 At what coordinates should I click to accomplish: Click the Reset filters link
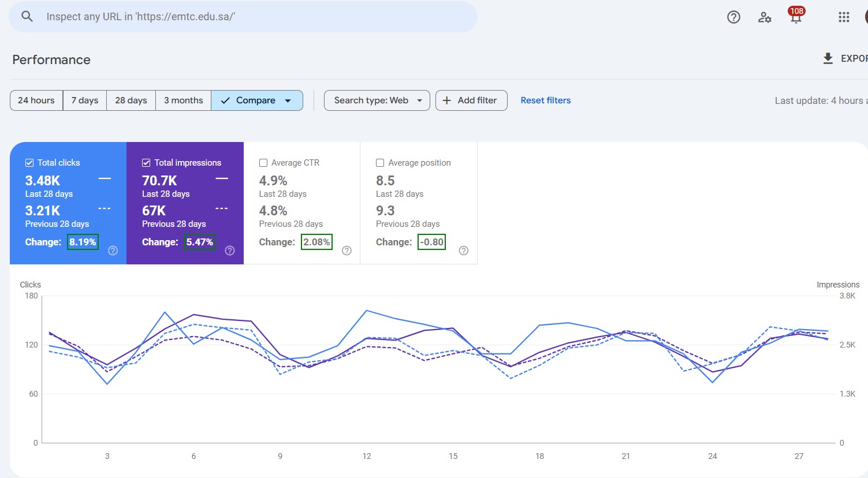click(546, 100)
